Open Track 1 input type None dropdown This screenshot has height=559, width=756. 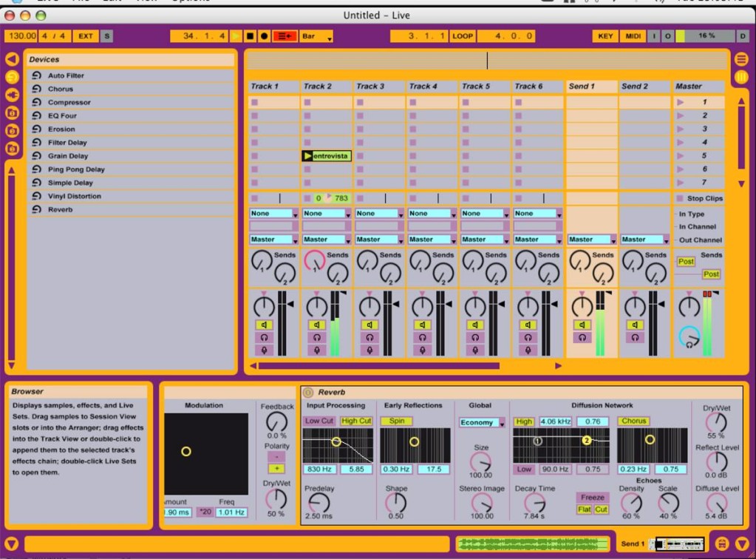click(x=274, y=214)
